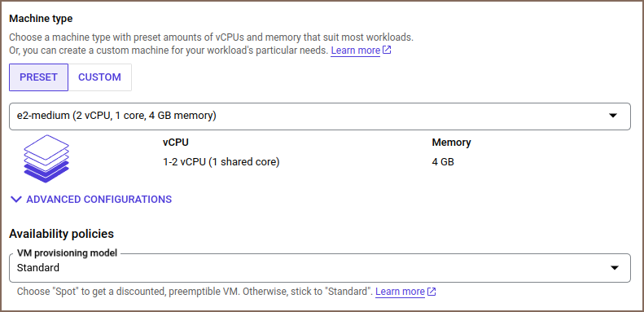
Task: Click the stacked layers machine type icon
Action: click(46, 159)
